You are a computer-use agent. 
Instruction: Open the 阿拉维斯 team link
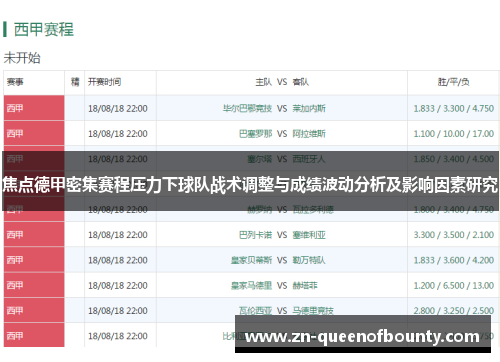pyautogui.click(x=309, y=134)
